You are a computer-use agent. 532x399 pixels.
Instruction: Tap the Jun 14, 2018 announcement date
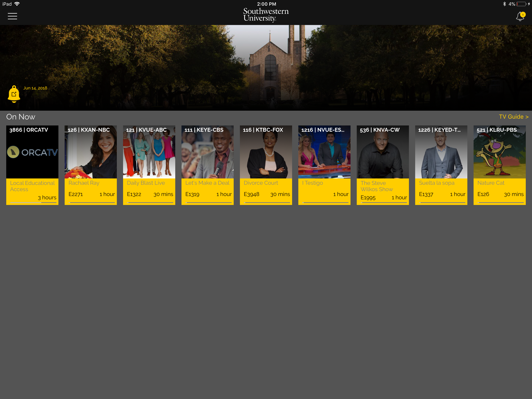click(x=35, y=88)
